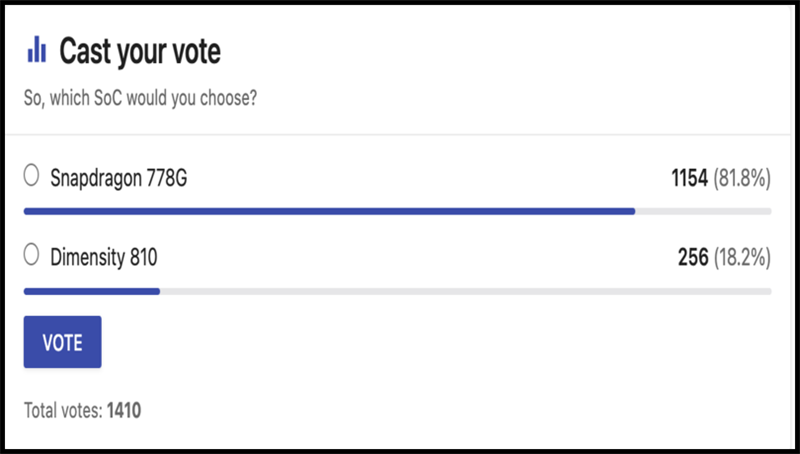Click the "Total votes" label
Viewport: 800px width, 454px height.
62,410
